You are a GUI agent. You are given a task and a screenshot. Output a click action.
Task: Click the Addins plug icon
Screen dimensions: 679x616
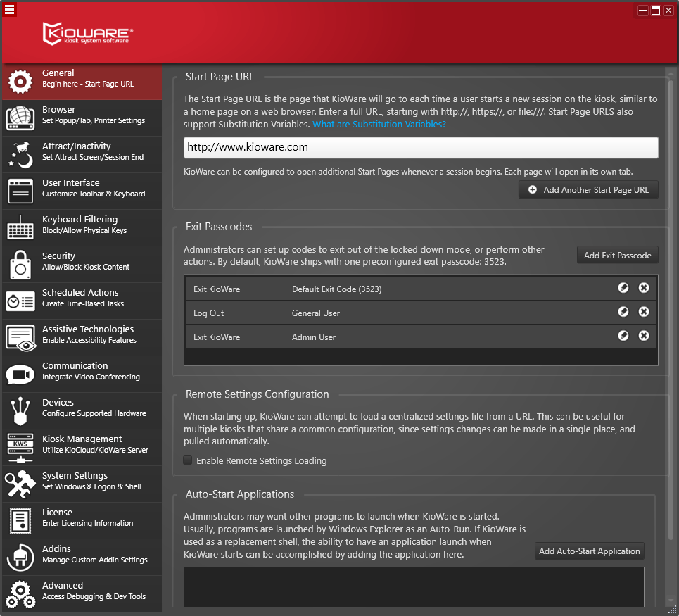[x=20, y=558]
